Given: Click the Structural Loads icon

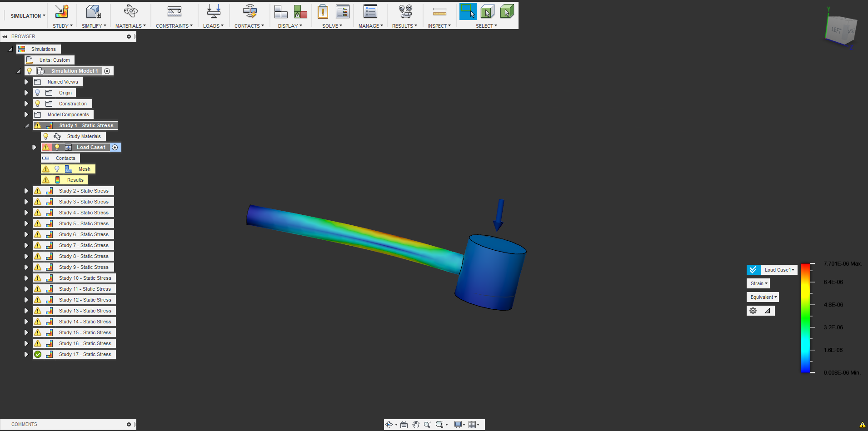Looking at the screenshot, I should click(213, 12).
